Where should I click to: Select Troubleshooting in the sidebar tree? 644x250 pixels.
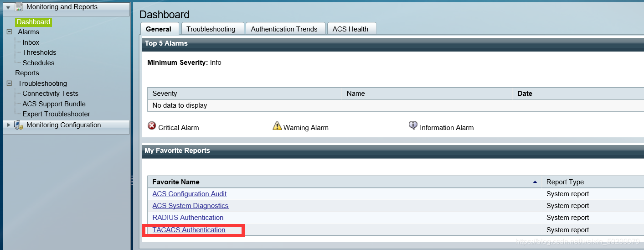pos(42,83)
